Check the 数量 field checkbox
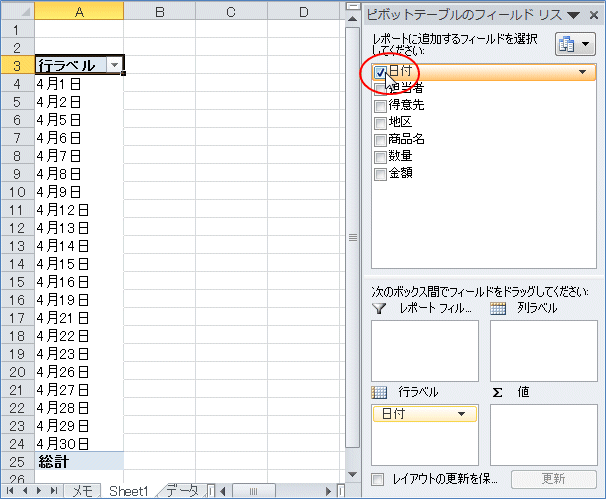This screenshot has width=606, height=499. (x=380, y=157)
